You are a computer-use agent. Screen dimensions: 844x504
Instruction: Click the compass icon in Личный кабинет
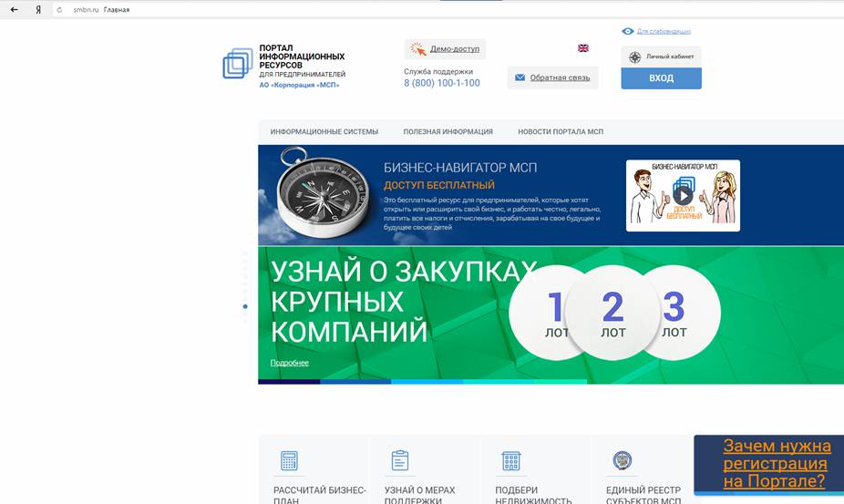635,57
